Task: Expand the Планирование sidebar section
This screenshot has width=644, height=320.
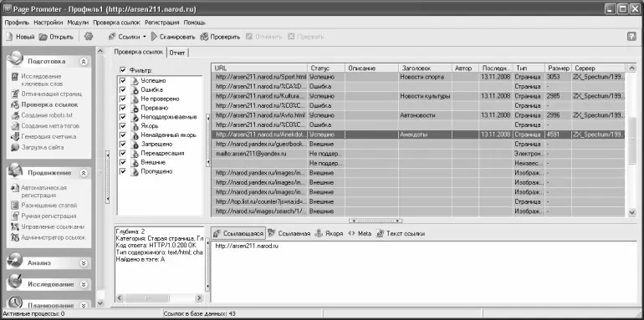Action: (84, 305)
